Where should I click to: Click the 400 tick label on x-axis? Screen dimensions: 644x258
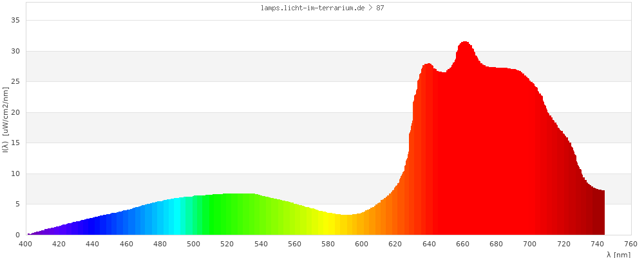pos(26,244)
